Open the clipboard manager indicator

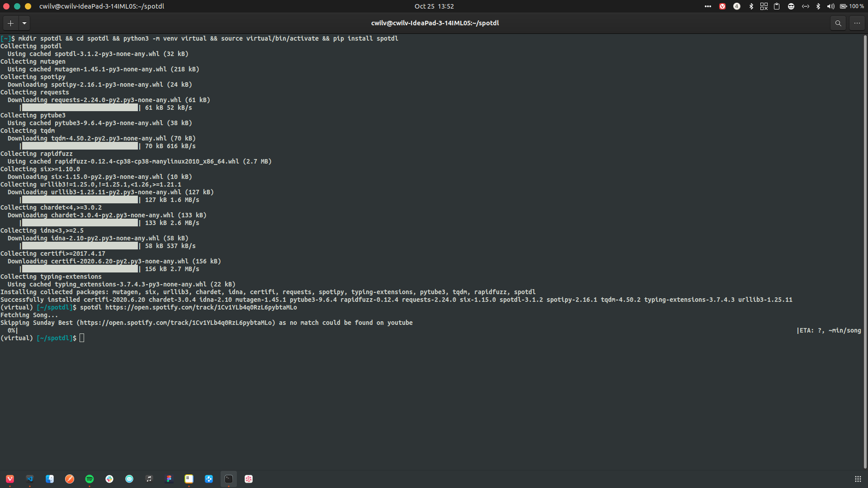point(777,6)
